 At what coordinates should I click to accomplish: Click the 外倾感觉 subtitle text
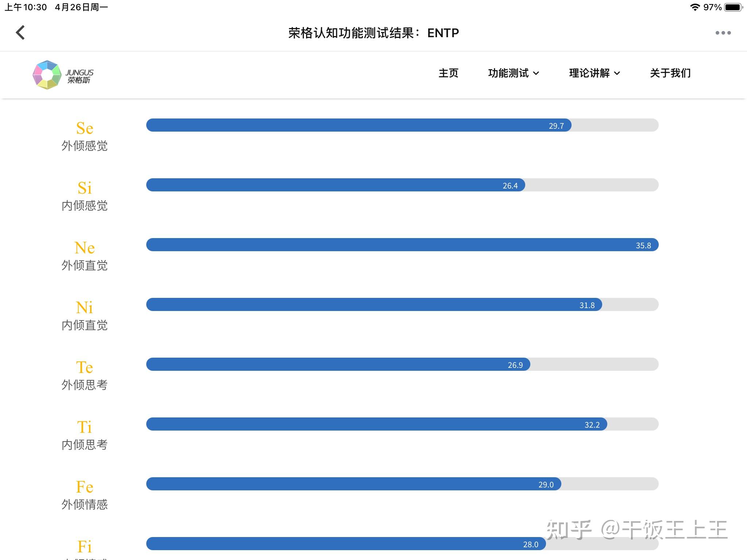[x=85, y=146]
